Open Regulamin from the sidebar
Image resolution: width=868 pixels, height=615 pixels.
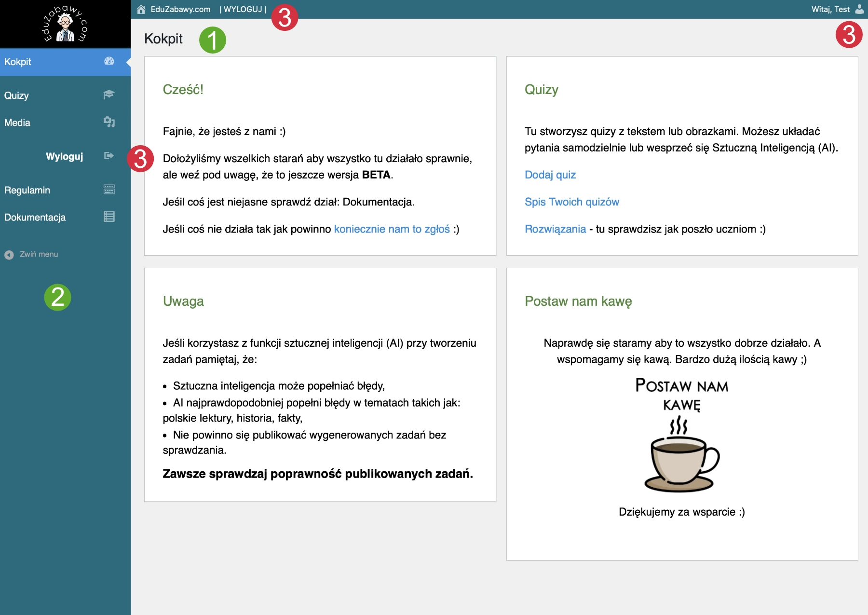[27, 190]
